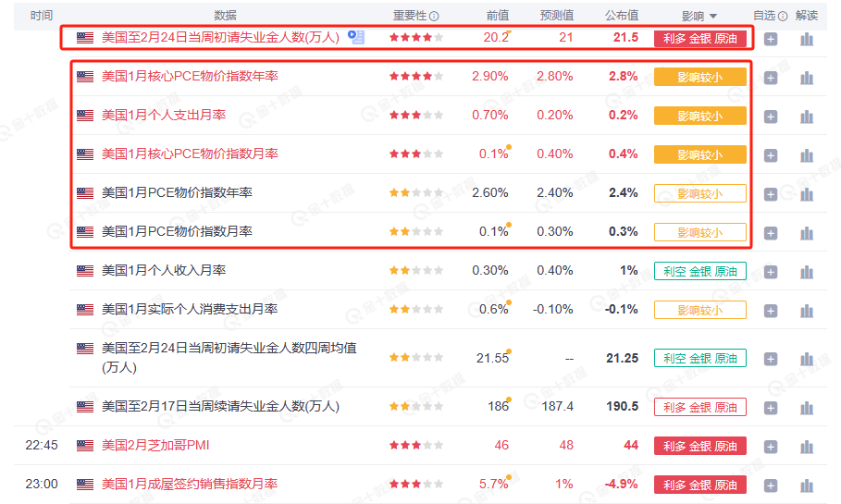
Task: Click the 解读 column header
Action: click(x=807, y=16)
